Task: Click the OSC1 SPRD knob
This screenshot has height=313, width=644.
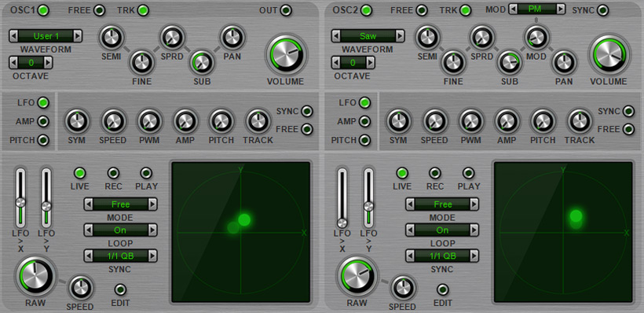Action: 172,38
